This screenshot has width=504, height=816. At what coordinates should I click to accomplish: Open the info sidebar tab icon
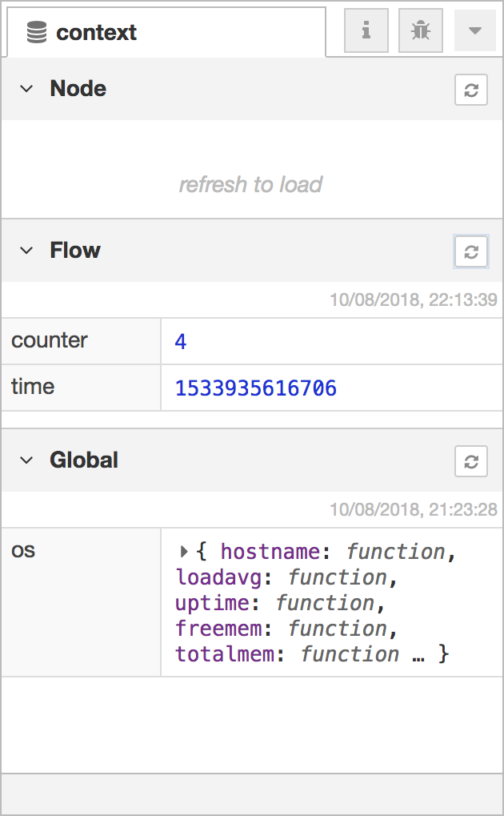366,30
